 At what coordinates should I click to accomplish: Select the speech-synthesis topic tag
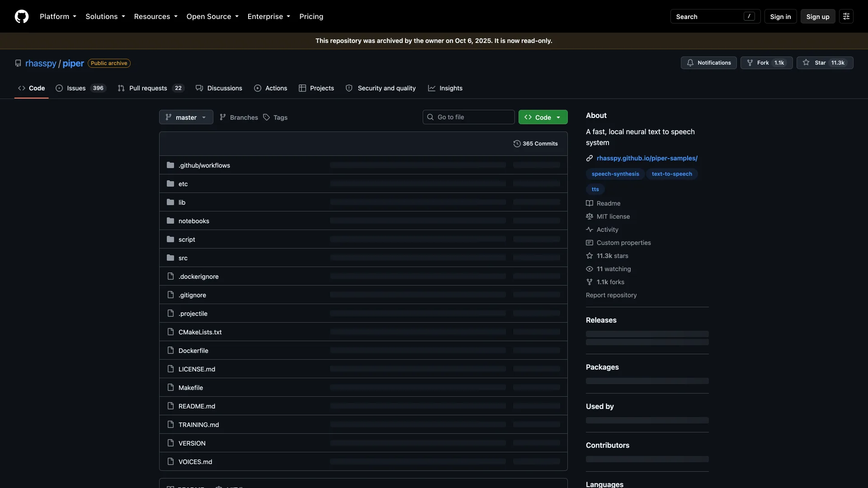[615, 174]
